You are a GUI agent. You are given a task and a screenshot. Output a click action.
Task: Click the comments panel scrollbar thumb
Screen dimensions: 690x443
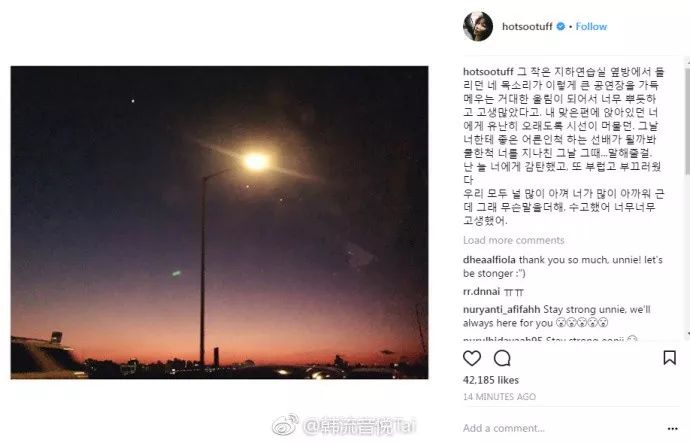(x=687, y=121)
